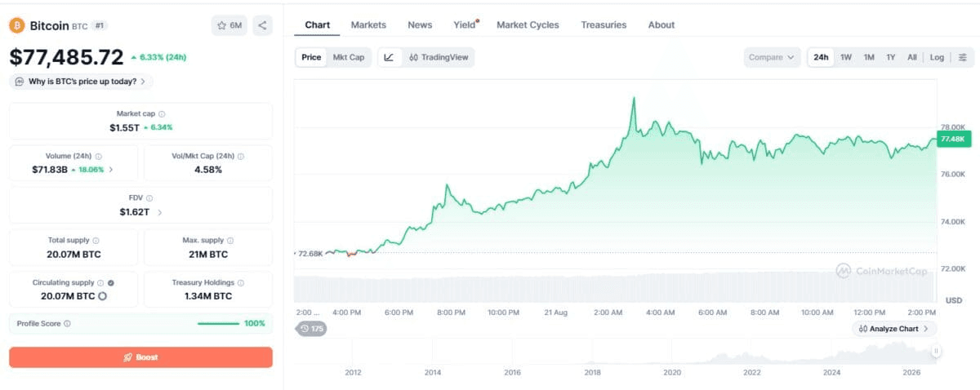980x390 pixels.
Task: Select Price chart mode
Action: coord(311,57)
